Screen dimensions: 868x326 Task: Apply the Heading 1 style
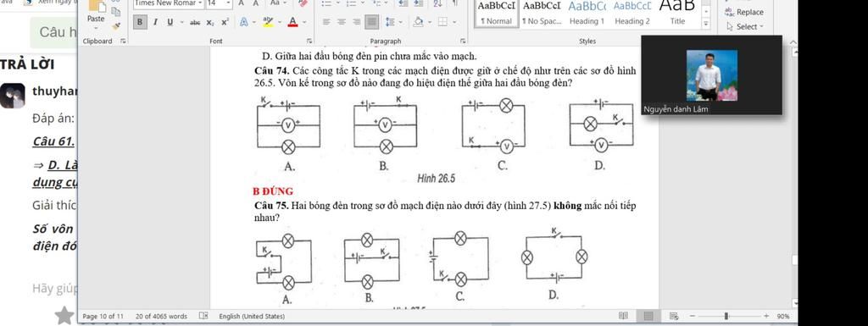587,14
